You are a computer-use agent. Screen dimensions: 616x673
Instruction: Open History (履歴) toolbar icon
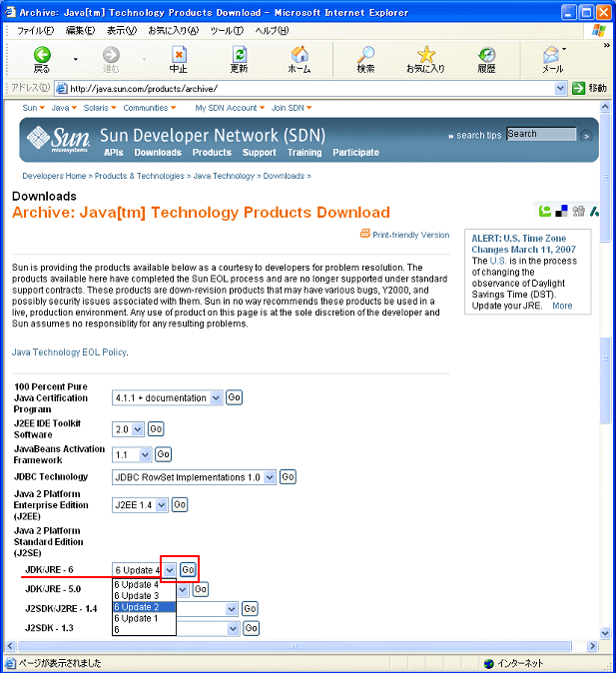coord(487,55)
